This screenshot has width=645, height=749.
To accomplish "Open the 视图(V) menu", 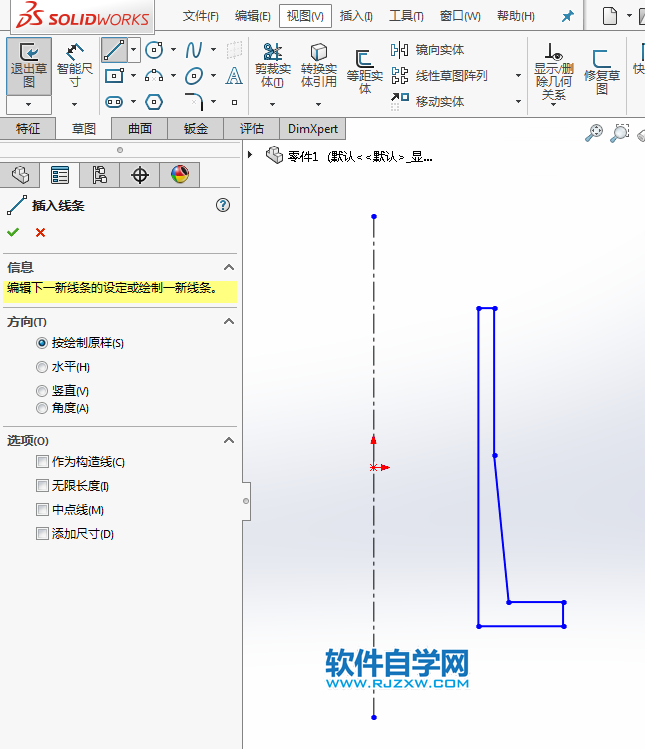I will pyautogui.click(x=305, y=16).
